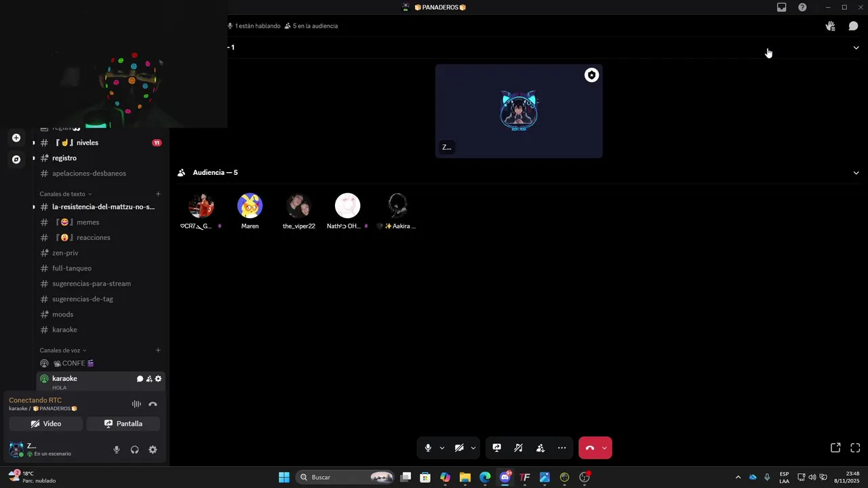868x488 pixels.
Task: Open OBS Studio in the taskbar
Action: (585, 477)
